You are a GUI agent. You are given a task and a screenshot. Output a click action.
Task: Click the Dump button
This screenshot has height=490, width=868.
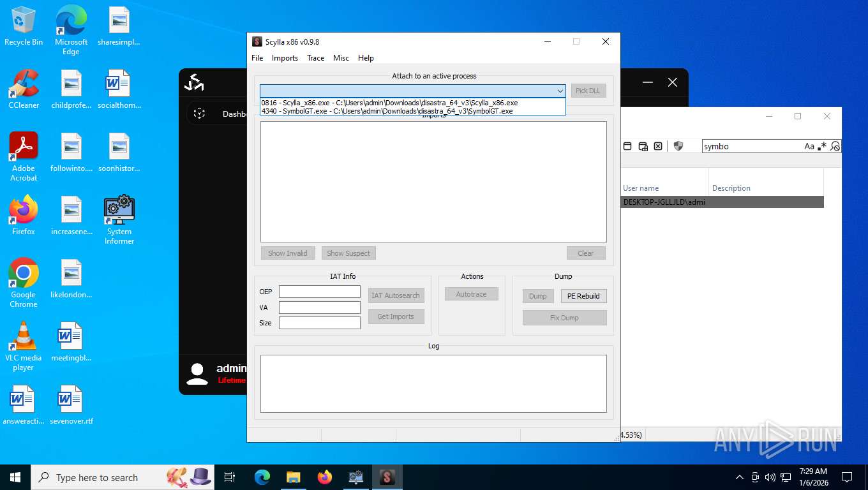[x=538, y=296]
